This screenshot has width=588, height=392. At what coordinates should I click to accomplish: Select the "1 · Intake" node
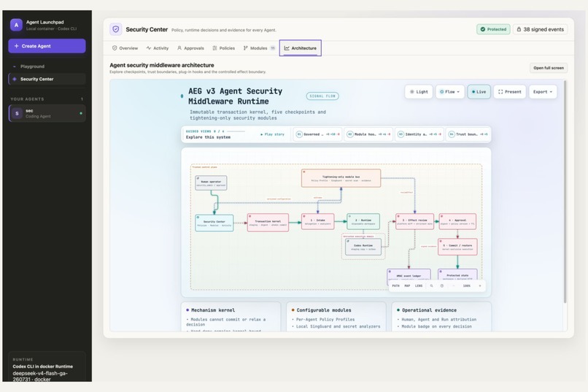coord(317,222)
